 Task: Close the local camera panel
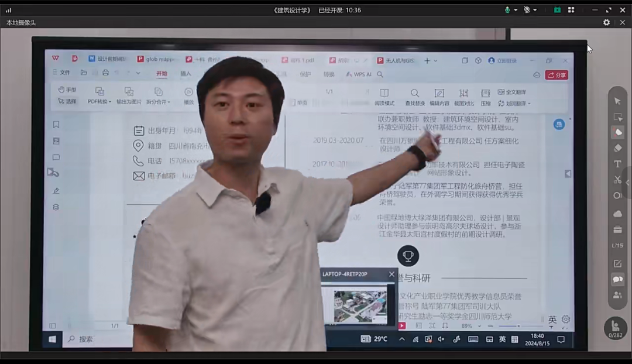(x=622, y=23)
